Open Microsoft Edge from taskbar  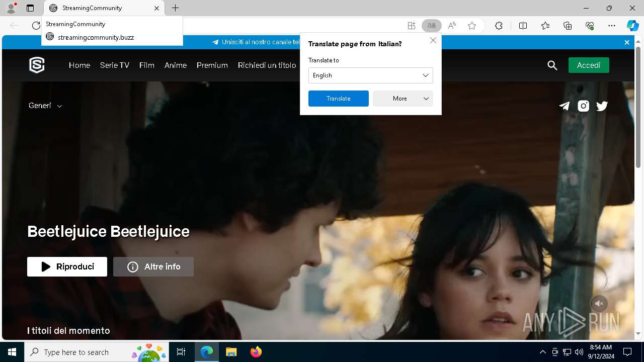click(x=207, y=352)
